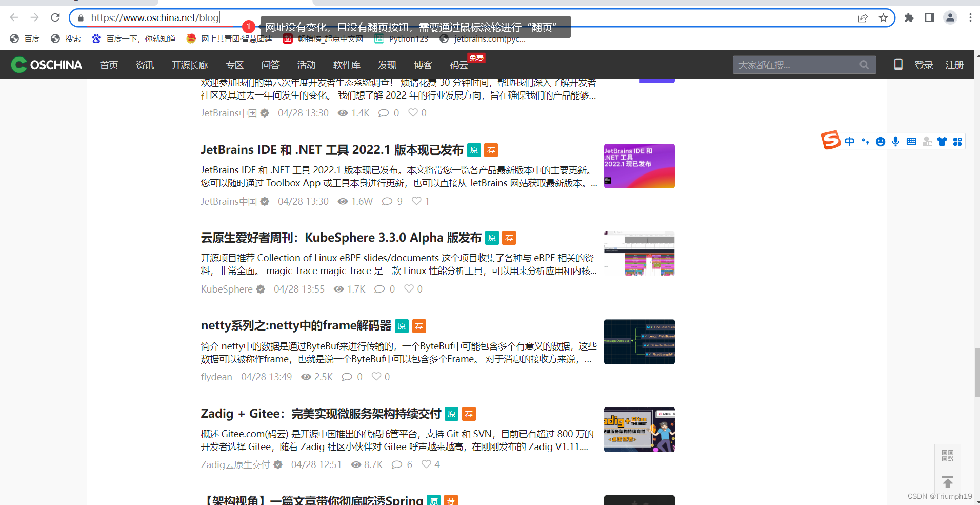Click Sogou voice input microphone icon

tap(895, 142)
